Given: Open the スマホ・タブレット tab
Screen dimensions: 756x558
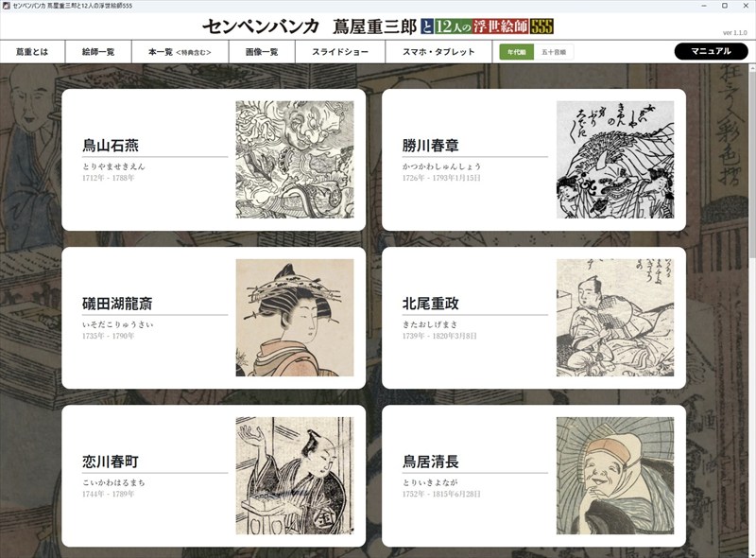Looking at the screenshot, I should click(x=438, y=52).
